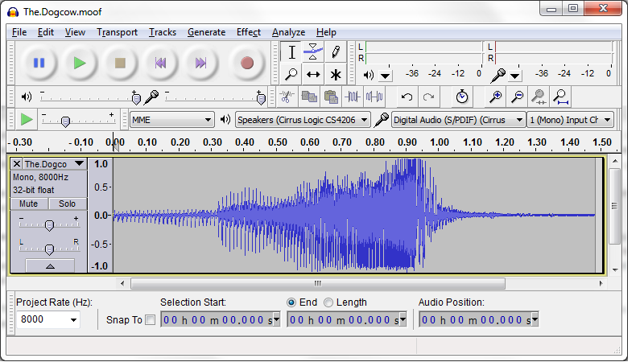Select the Length radio button
This screenshot has width=644, height=362.
328,302
